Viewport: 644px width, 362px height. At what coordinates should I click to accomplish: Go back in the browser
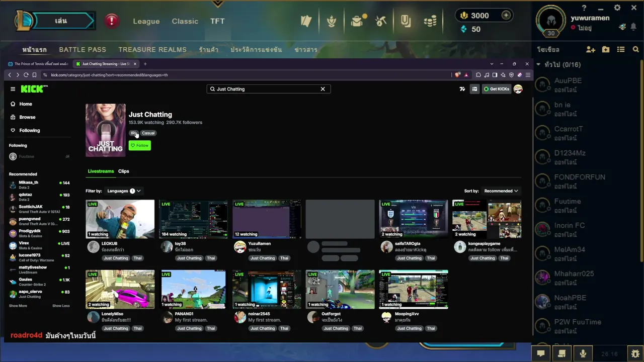[10, 75]
